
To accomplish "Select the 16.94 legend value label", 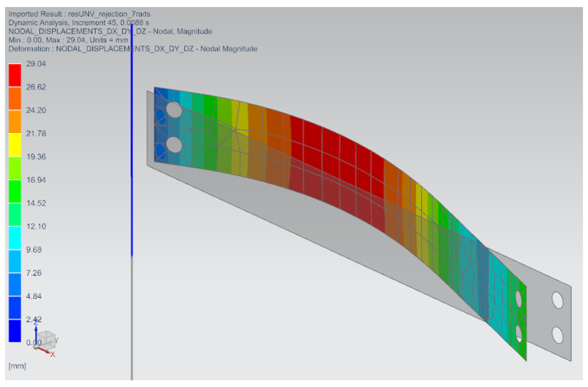I will (36, 180).
